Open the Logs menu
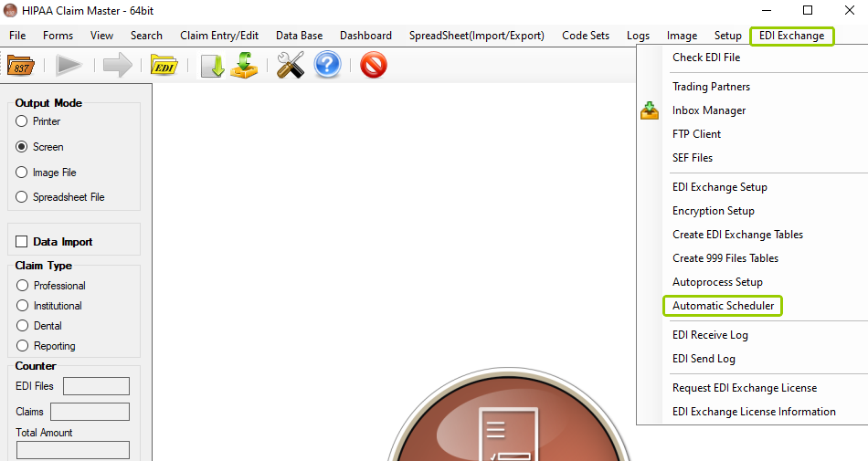868x461 pixels. pyautogui.click(x=639, y=36)
